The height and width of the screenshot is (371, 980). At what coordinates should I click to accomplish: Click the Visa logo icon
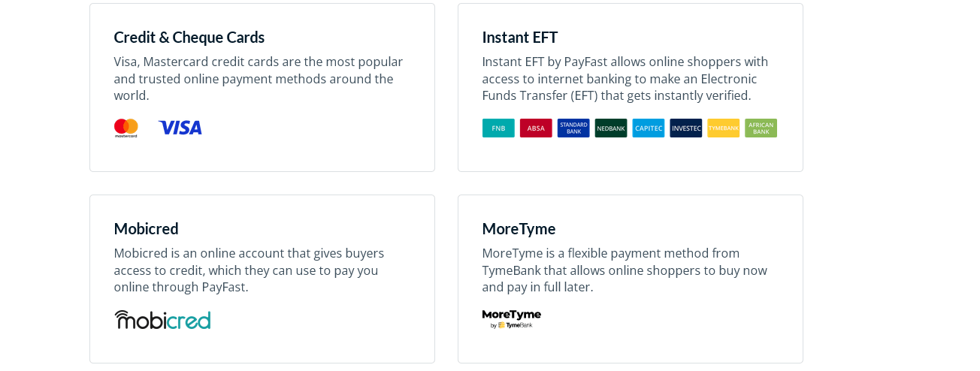[180, 128]
